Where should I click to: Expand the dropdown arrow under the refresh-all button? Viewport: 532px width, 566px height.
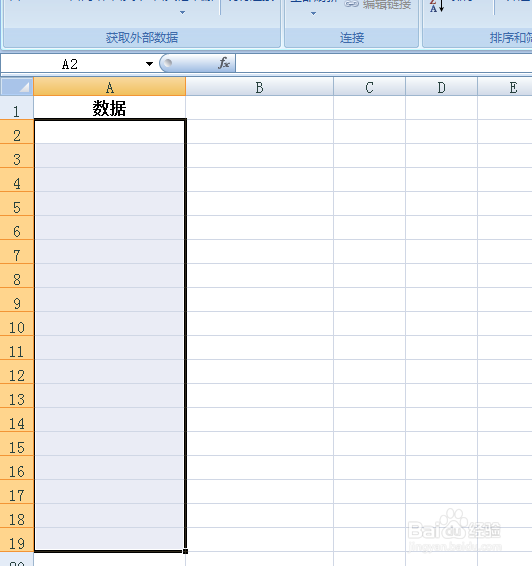point(313,13)
